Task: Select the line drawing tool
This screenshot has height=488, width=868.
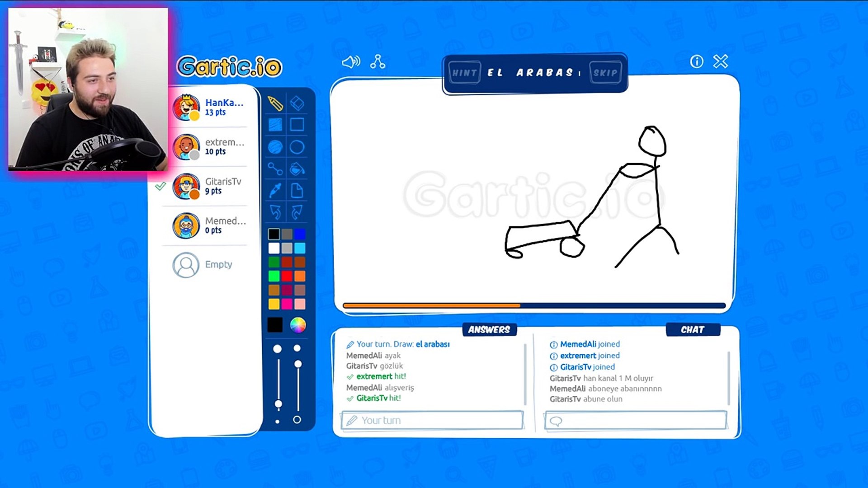Action: tap(275, 169)
